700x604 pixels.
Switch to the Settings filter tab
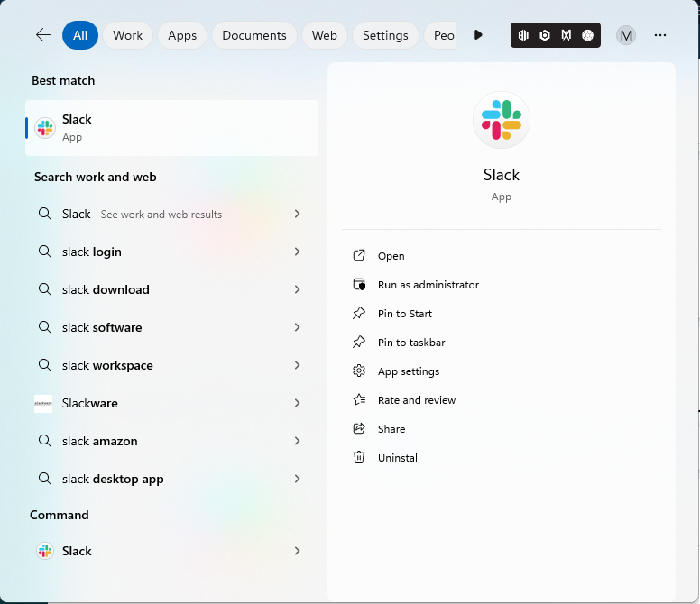(x=385, y=35)
